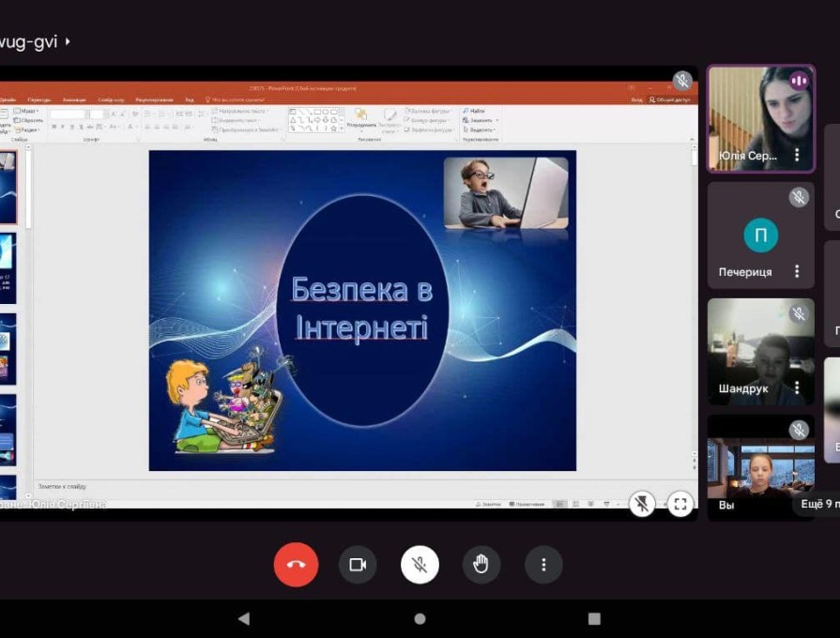
Task: Select the first slide thumbnail in PowerPoint
Action: point(8,188)
